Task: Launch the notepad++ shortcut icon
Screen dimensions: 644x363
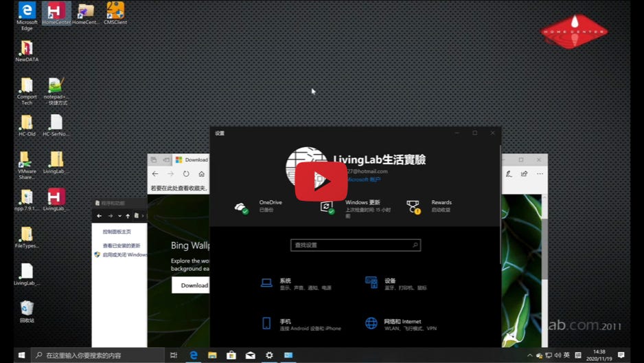Action: pyautogui.click(x=56, y=91)
